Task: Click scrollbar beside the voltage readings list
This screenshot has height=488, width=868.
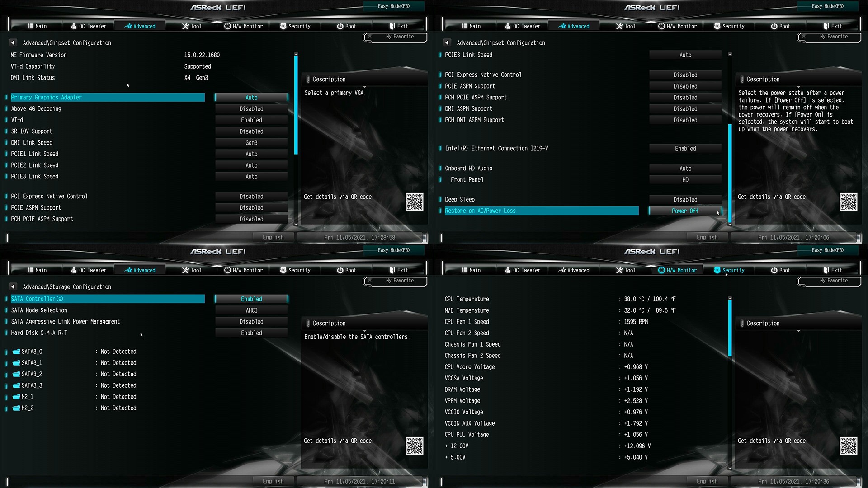Action: click(x=730, y=328)
